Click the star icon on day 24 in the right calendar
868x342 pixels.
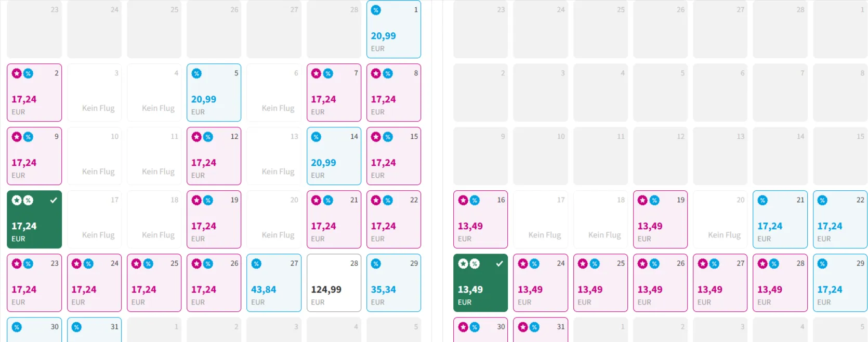524,263
